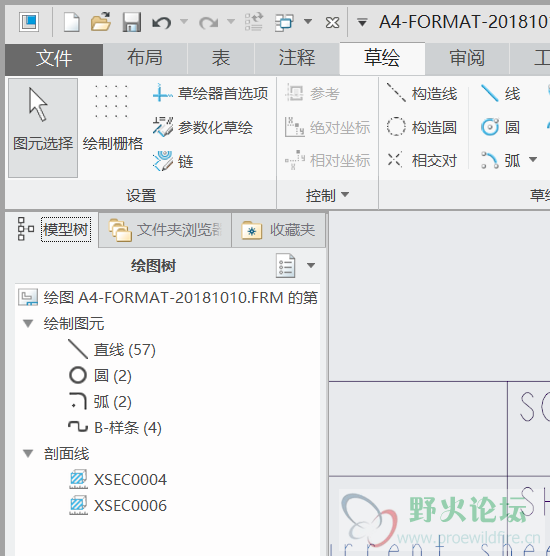Select the 构造线 construction line tool

coord(422,94)
